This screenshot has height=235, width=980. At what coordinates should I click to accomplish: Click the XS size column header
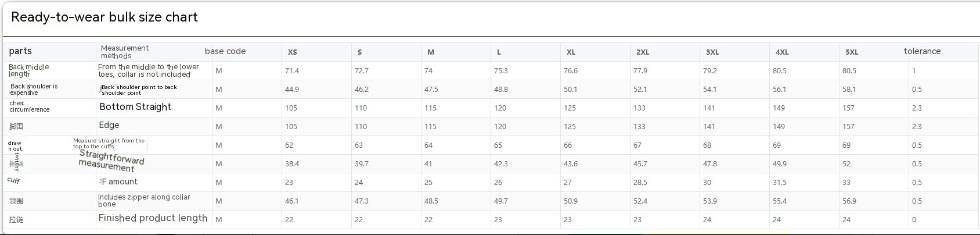(x=293, y=52)
